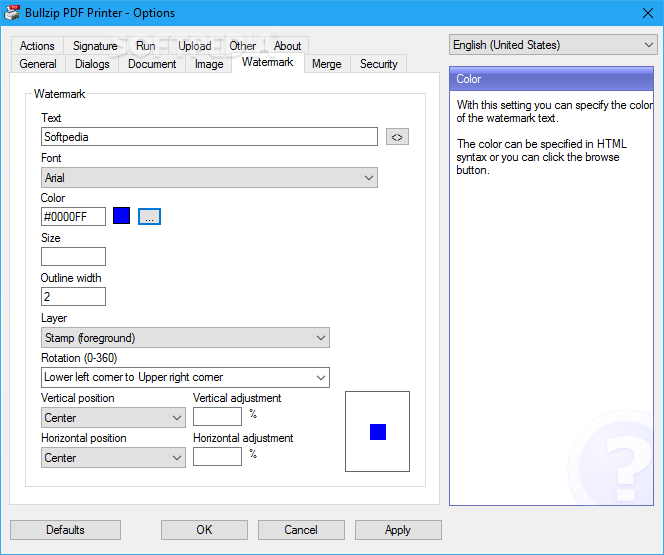
Task: Open the Dialogs tab
Action: pyautogui.click(x=92, y=64)
